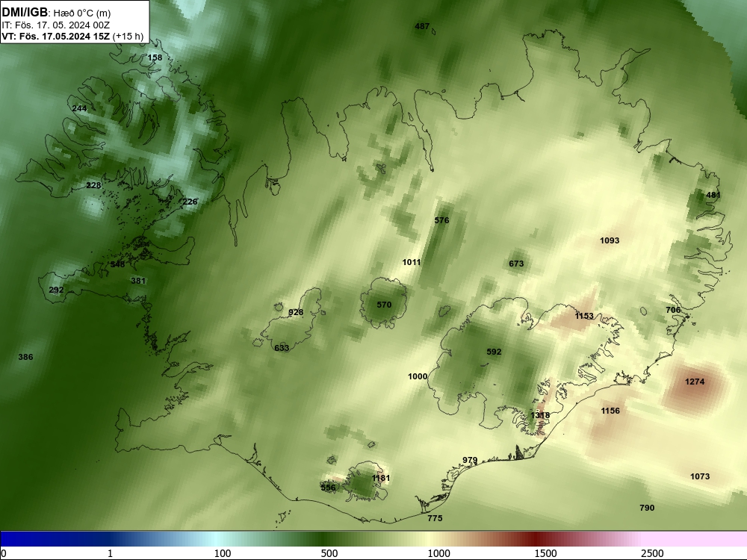Select the 386 value over the sea

[x=25, y=357]
